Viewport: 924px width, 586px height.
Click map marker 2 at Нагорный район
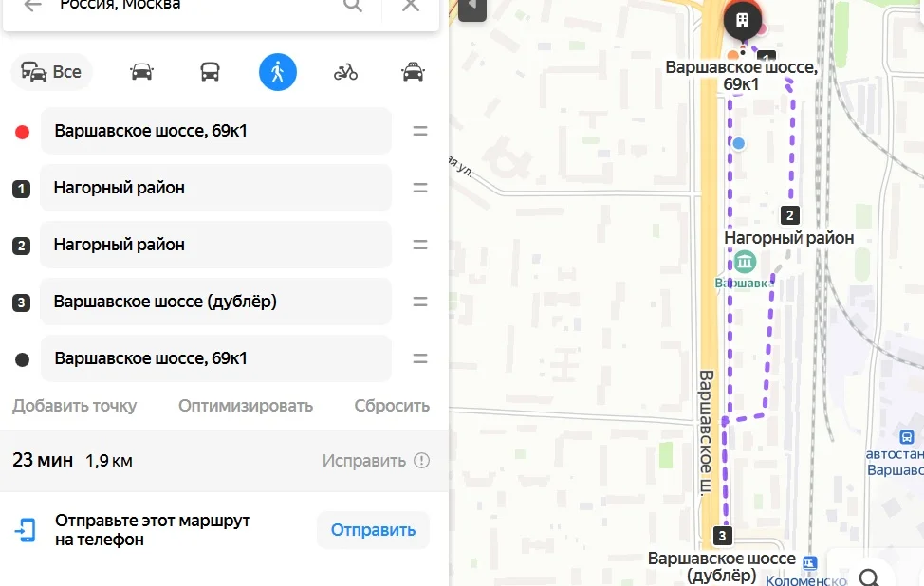(790, 215)
